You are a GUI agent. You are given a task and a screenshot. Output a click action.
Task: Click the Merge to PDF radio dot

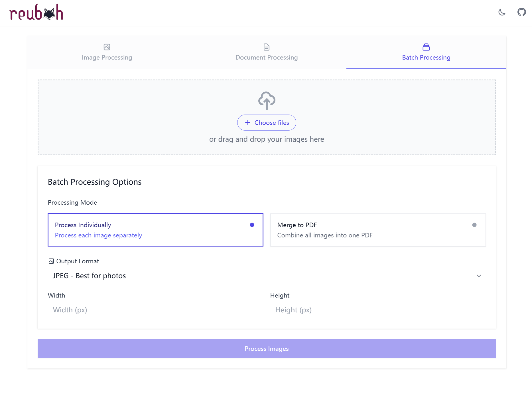click(x=474, y=225)
